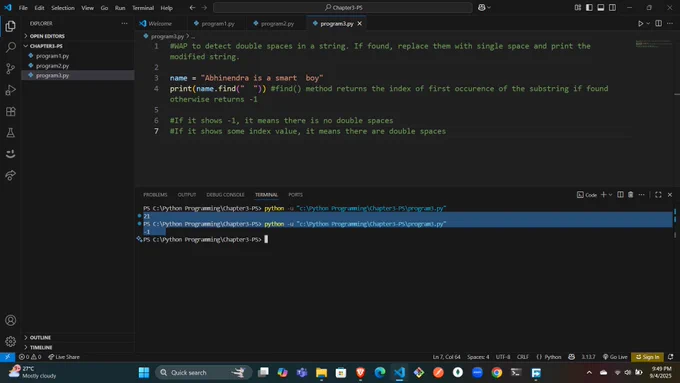
Task: Toggle the bottom panel layout button
Action: pyautogui.click(x=601, y=7)
